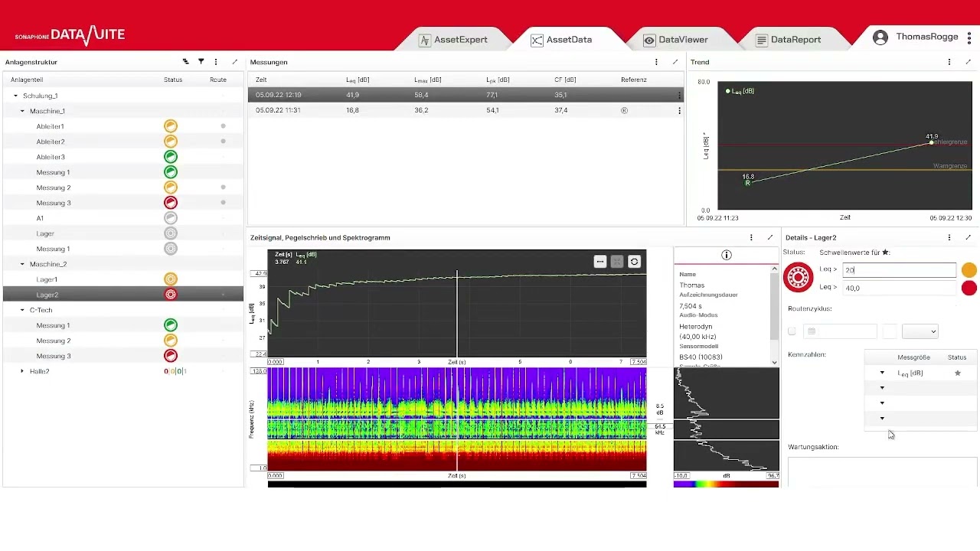The width and height of the screenshot is (980, 551).
Task: Open the Routenzyklus interval dropdown
Action: (x=920, y=331)
